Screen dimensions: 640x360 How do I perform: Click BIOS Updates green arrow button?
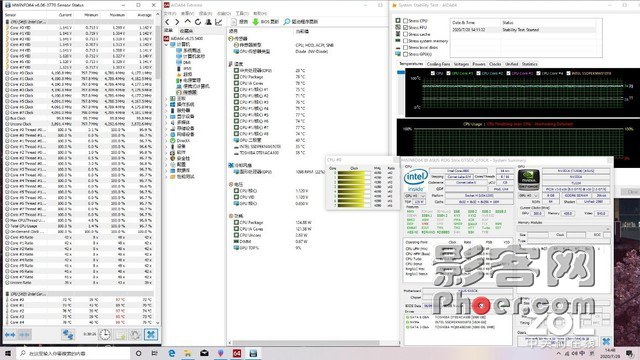pos(266,22)
